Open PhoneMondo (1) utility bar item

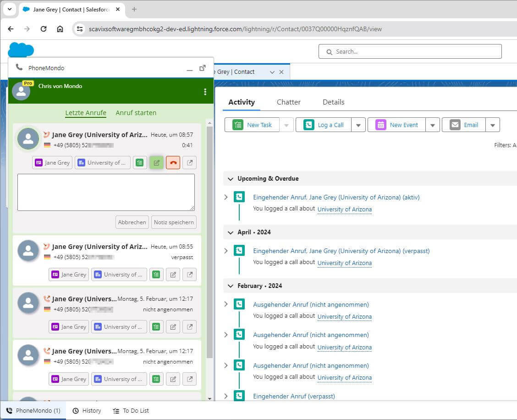(33, 410)
